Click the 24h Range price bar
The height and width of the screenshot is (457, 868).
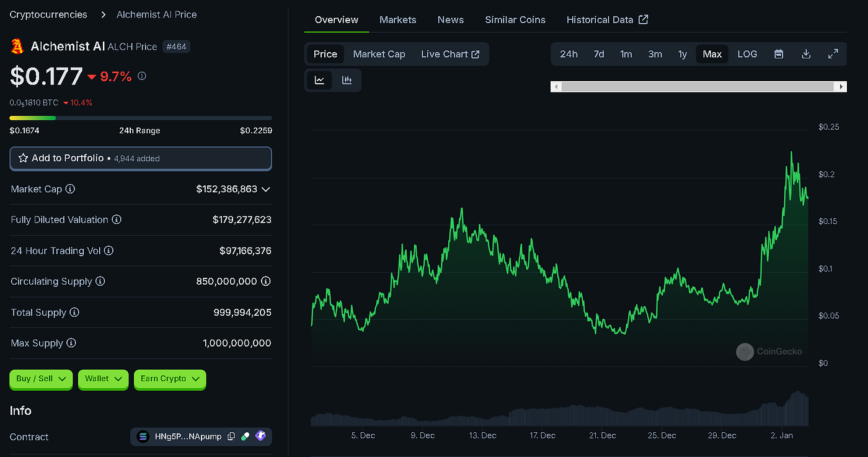pyautogui.click(x=141, y=118)
